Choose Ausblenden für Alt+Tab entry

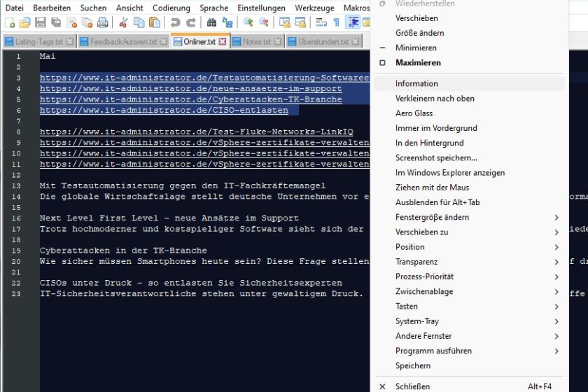[x=469, y=202]
